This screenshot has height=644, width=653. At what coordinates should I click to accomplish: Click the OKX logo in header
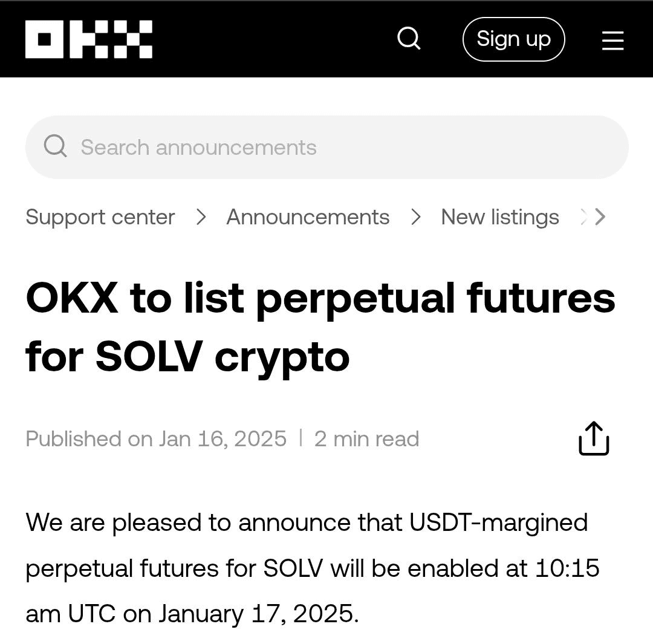coord(89,39)
